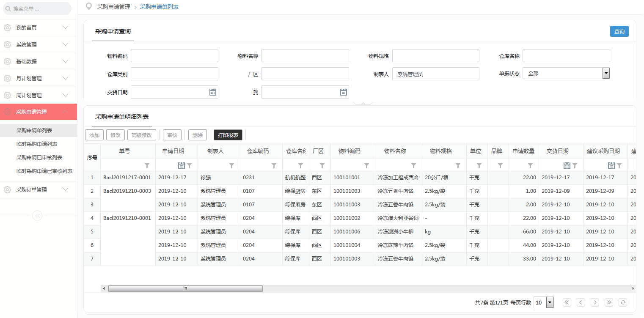Click gear icon beside 周计划管理
Image resolution: width=644 pixels, height=318 pixels.
7,95
